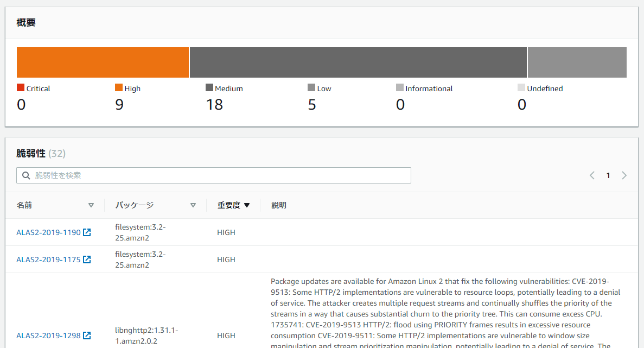
Task: Toggle 重要度 sort arrow
Action: pyautogui.click(x=247, y=205)
